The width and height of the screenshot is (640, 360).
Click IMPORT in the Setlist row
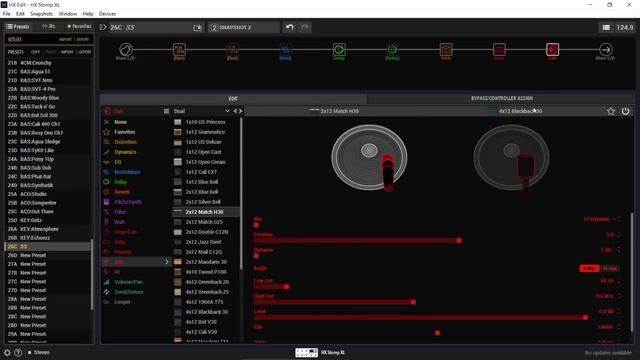pyautogui.click(x=65, y=40)
